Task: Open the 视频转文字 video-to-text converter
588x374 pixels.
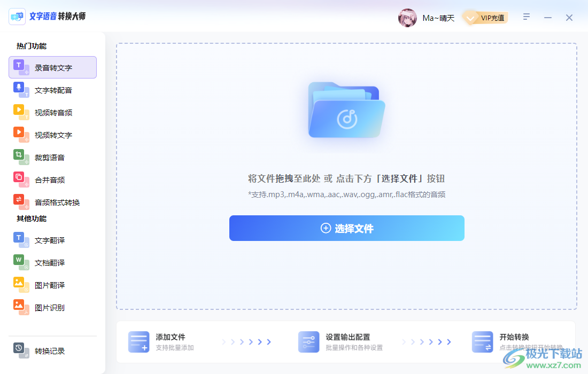Action: click(52, 135)
